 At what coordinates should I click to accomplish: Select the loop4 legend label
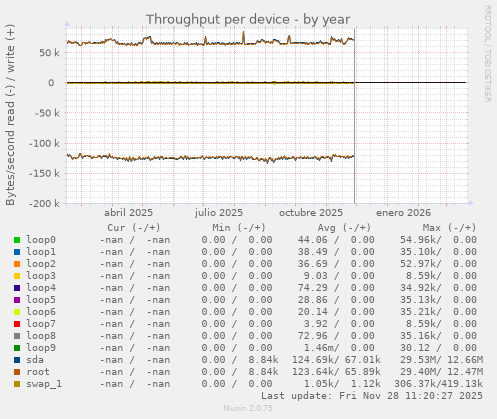[41, 288]
